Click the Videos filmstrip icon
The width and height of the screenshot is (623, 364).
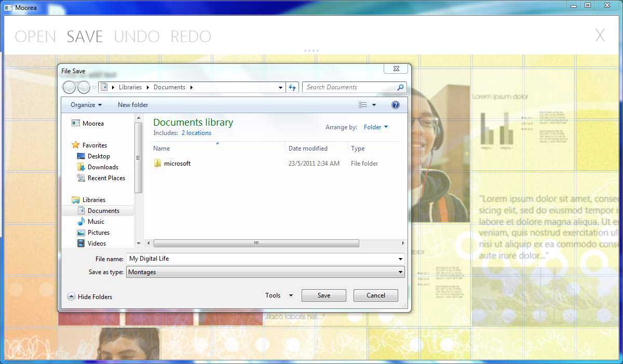pyautogui.click(x=80, y=244)
